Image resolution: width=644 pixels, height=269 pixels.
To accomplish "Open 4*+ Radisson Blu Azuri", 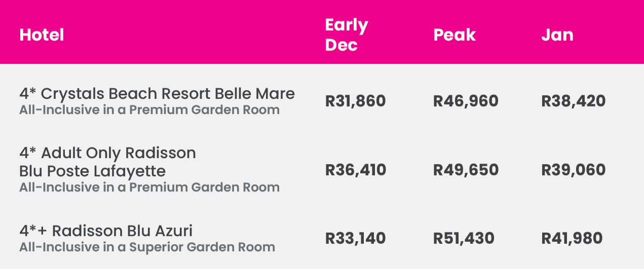I will pyautogui.click(x=105, y=231).
